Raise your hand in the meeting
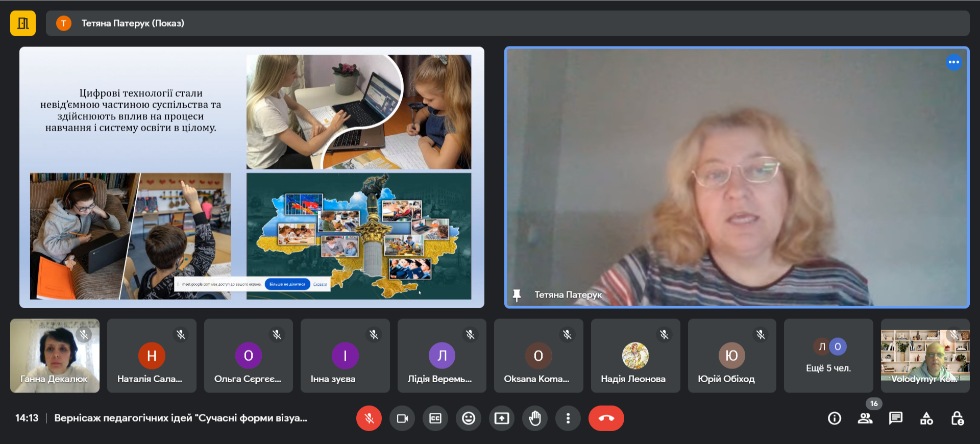 [535, 418]
